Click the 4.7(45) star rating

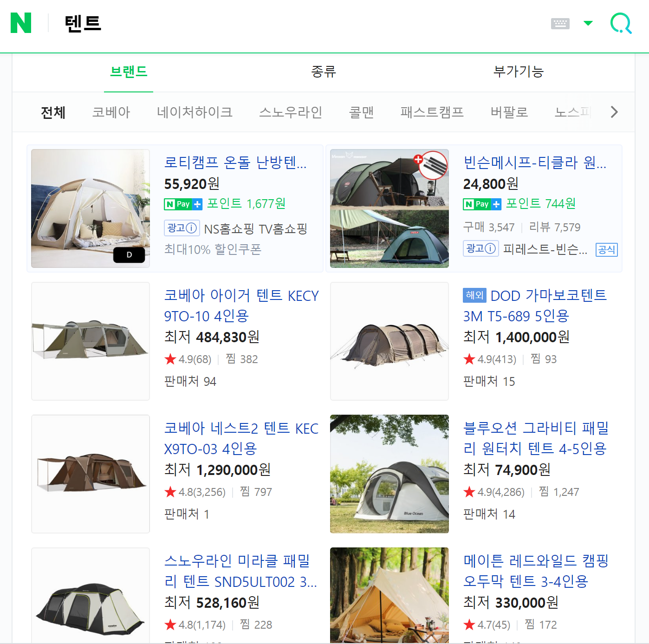point(487,625)
